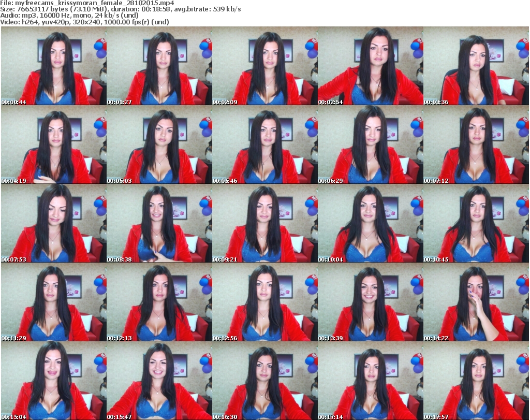Image resolution: width=530 pixels, height=420 pixels.
Task: Select the thumbnail frame timestamped 00:05:03
Action: (x=159, y=144)
